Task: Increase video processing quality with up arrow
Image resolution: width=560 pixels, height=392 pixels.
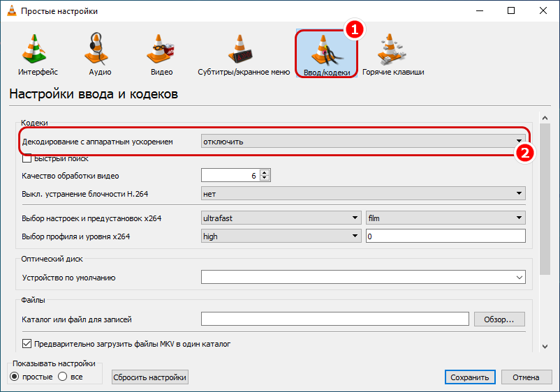Action: pyautogui.click(x=264, y=173)
